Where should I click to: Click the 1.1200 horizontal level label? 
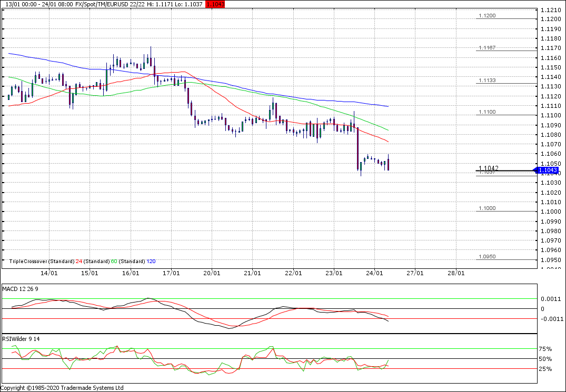[487, 16]
